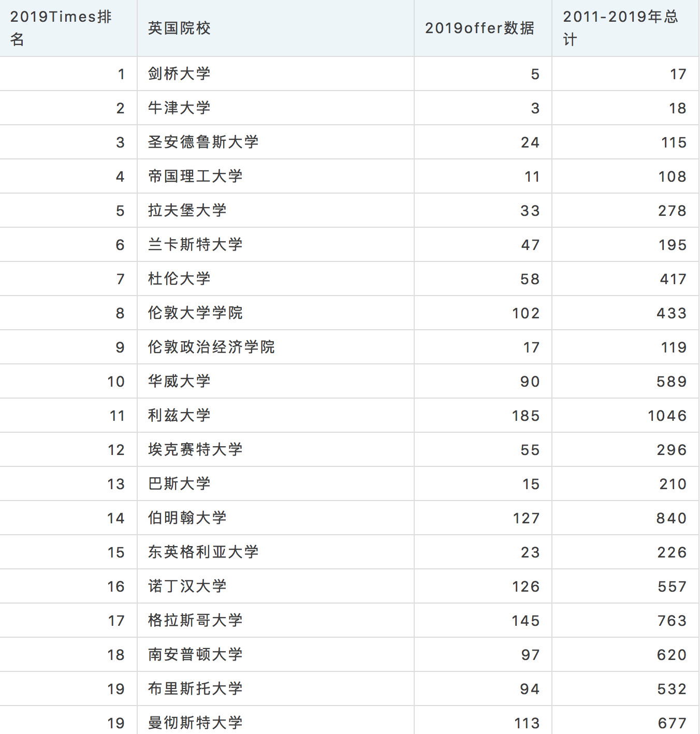This screenshot has width=700, height=734.
Task: Click the 牛津大学 university name
Action: pyautogui.click(x=179, y=108)
